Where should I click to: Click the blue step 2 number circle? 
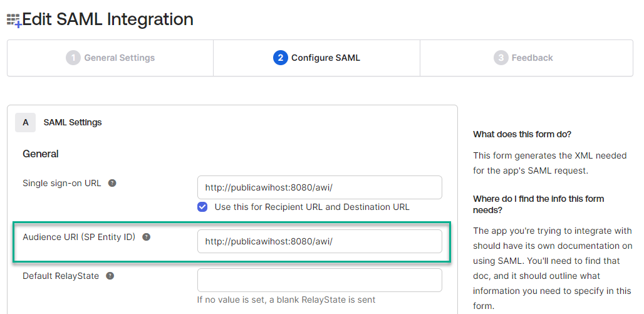pyautogui.click(x=280, y=58)
